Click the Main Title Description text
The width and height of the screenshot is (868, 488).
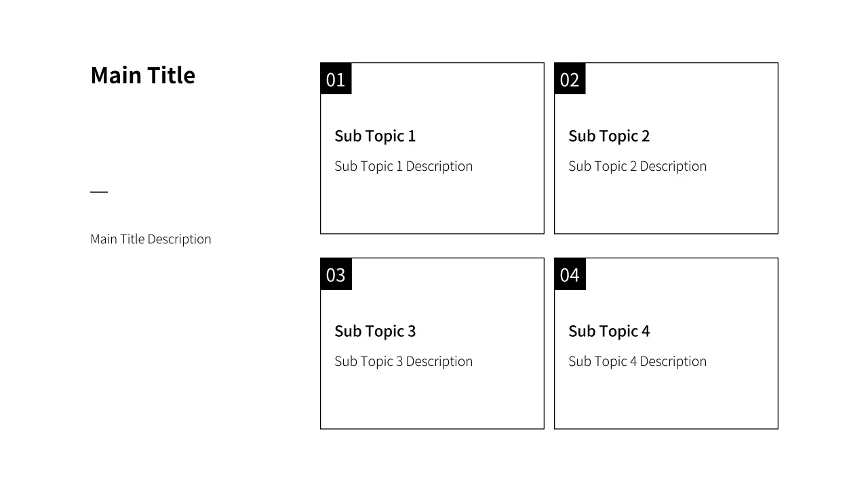[x=151, y=239]
